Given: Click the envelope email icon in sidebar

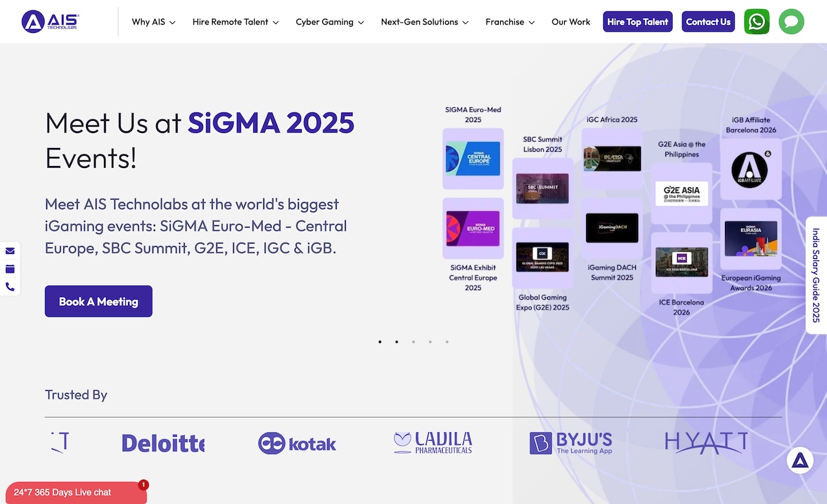Looking at the screenshot, I should point(10,251).
